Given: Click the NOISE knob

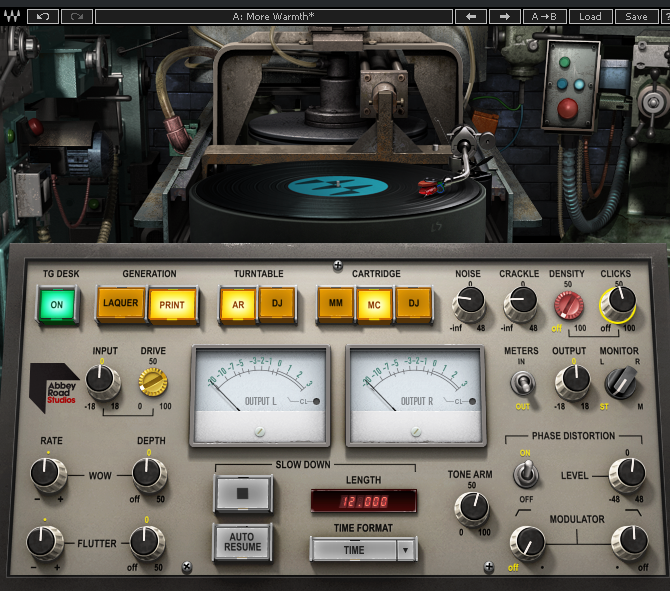Looking at the screenshot, I should [x=469, y=304].
